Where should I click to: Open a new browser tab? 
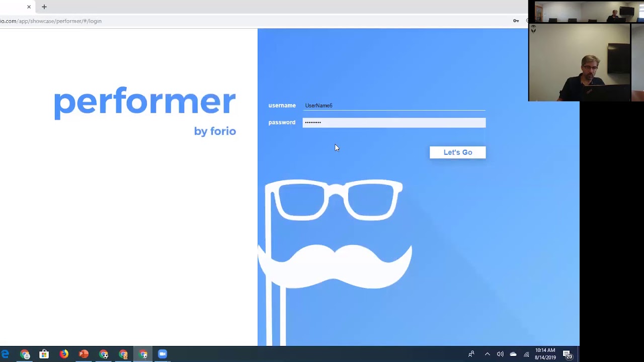[x=44, y=7]
